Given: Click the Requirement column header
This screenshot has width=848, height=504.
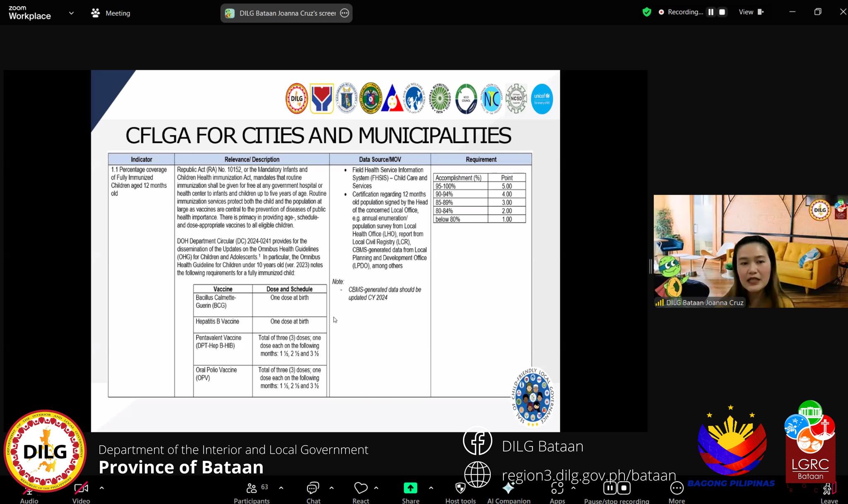Looking at the screenshot, I should (481, 159).
